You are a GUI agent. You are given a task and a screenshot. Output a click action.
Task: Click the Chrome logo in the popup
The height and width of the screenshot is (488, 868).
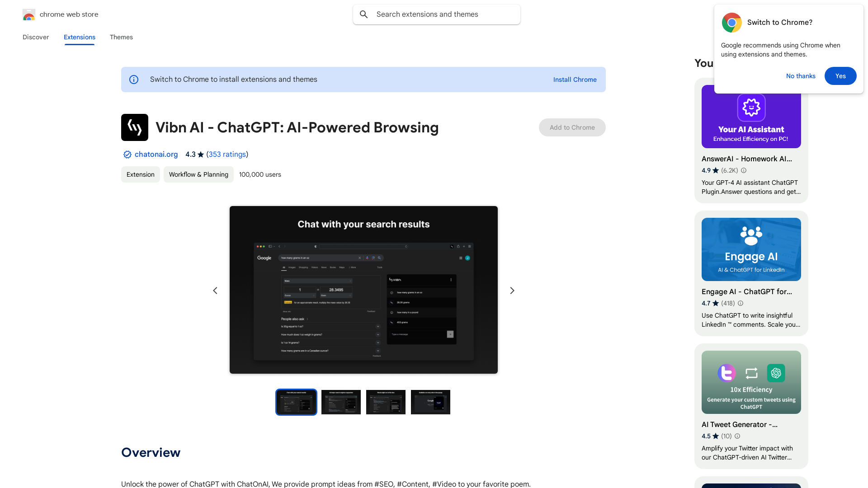coord(732,23)
